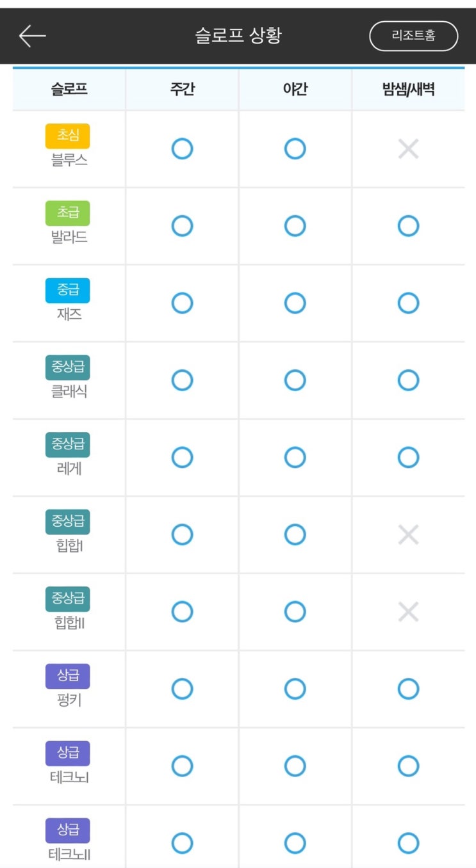Click the 밤샘/새벽 X mark for 힙합I
The image size is (476, 868).
pos(408,534)
